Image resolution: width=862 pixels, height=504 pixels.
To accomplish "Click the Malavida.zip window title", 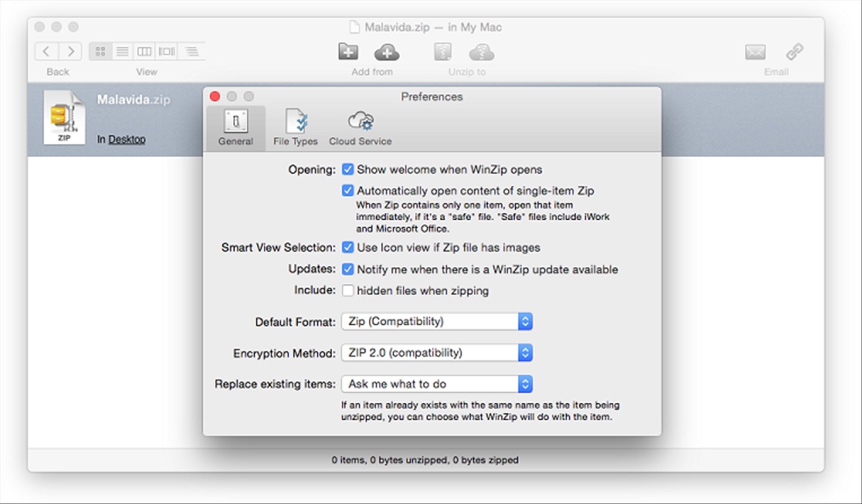I will tap(433, 27).
